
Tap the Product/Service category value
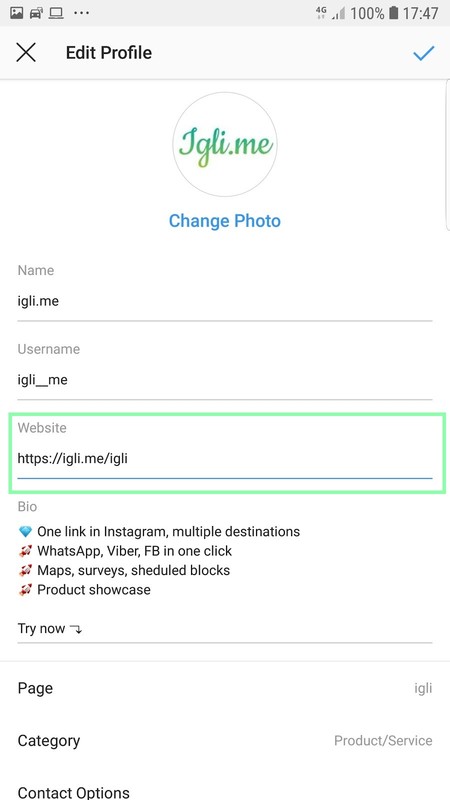pos(383,741)
